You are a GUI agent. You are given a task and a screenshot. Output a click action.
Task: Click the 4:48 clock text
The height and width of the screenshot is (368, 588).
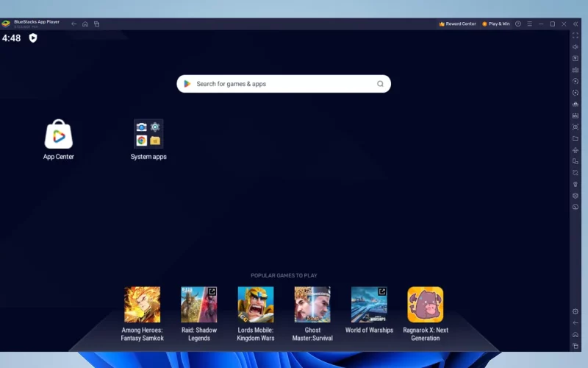click(x=11, y=38)
